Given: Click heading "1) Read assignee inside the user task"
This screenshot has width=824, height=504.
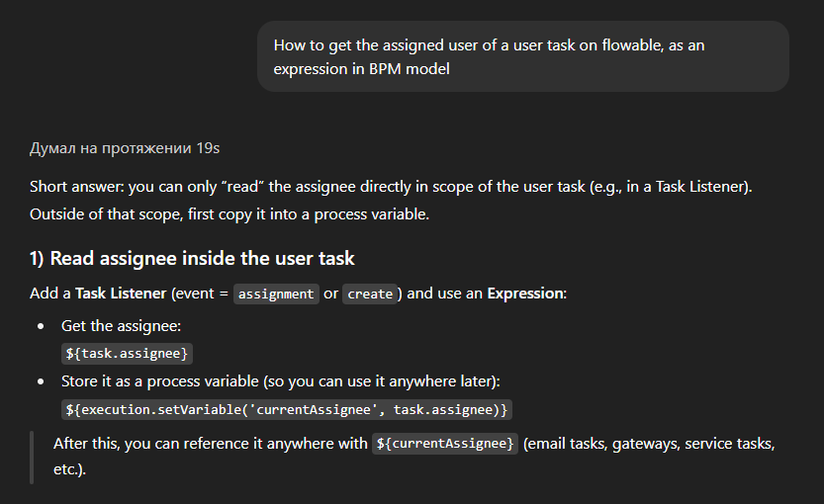Looking at the screenshot, I should (x=192, y=259).
